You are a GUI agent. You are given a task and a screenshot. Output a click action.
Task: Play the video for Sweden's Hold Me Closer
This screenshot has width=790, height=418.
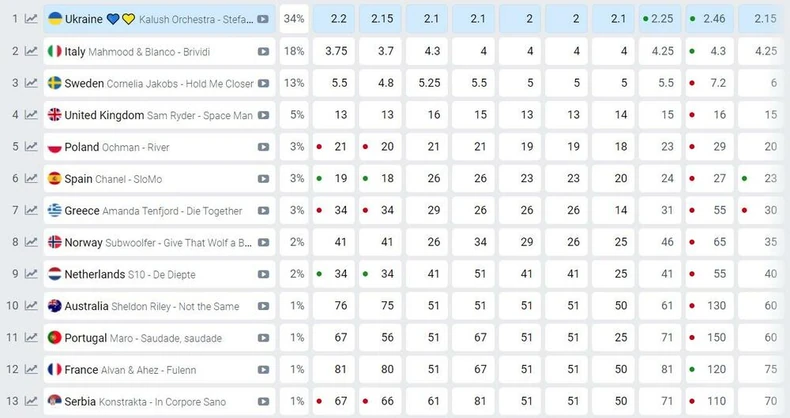[263, 83]
